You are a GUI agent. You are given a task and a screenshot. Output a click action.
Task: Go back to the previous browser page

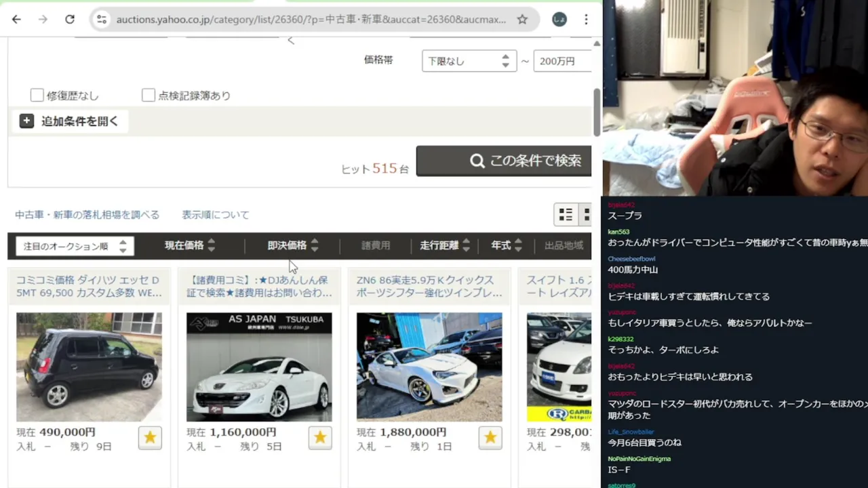(16, 20)
